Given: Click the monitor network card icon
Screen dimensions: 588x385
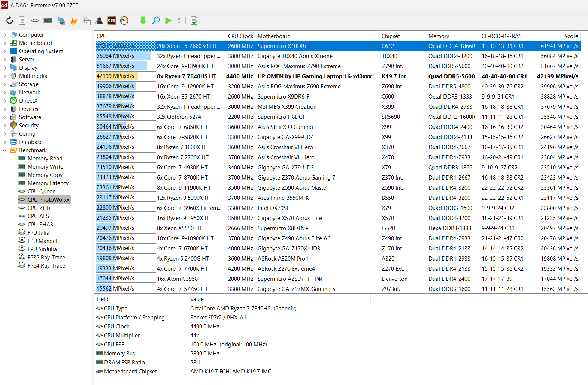Looking at the screenshot, I should pyautogui.click(x=61, y=21).
